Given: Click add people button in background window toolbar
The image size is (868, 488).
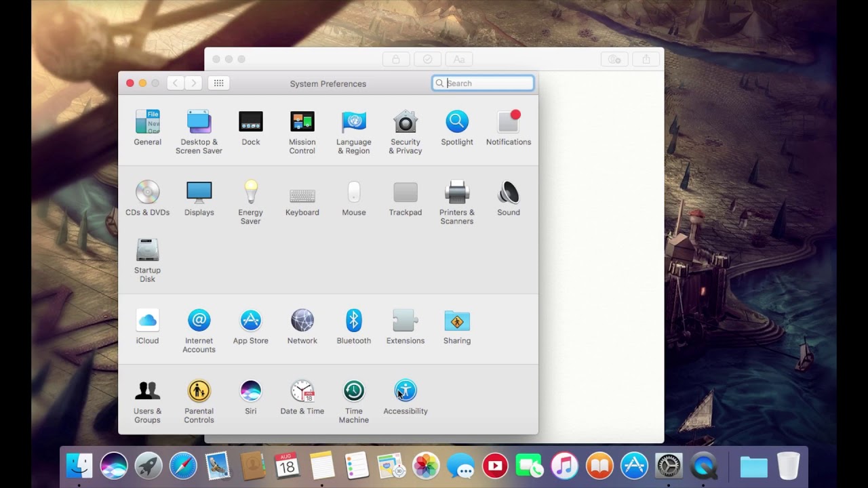Looking at the screenshot, I should coord(614,60).
